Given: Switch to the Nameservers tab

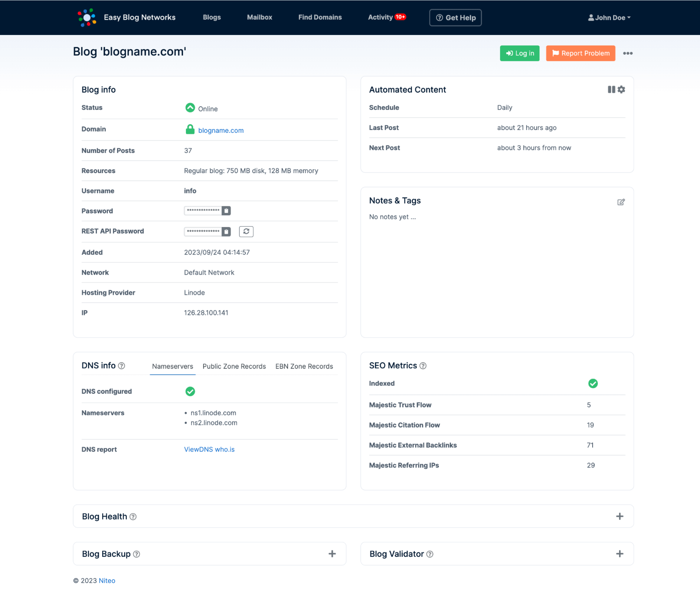Looking at the screenshot, I should pyautogui.click(x=173, y=366).
